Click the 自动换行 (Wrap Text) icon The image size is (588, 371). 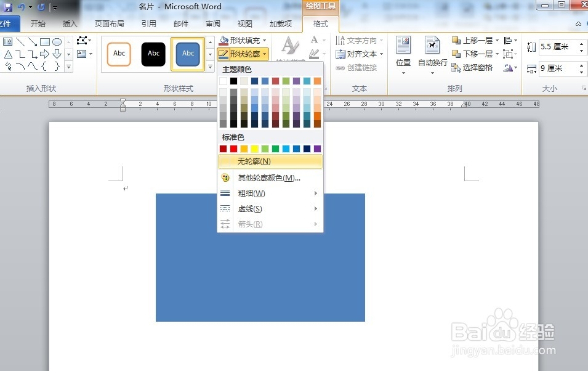click(433, 52)
